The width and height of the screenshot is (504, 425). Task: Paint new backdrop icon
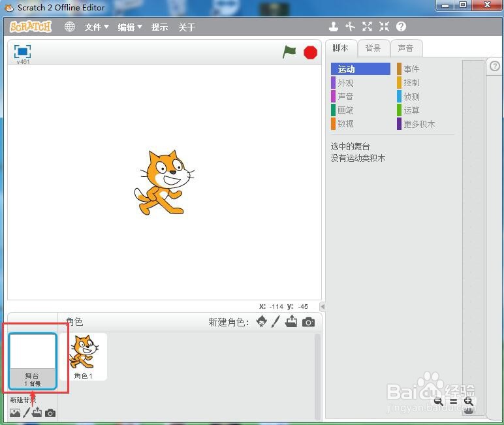[26, 413]
